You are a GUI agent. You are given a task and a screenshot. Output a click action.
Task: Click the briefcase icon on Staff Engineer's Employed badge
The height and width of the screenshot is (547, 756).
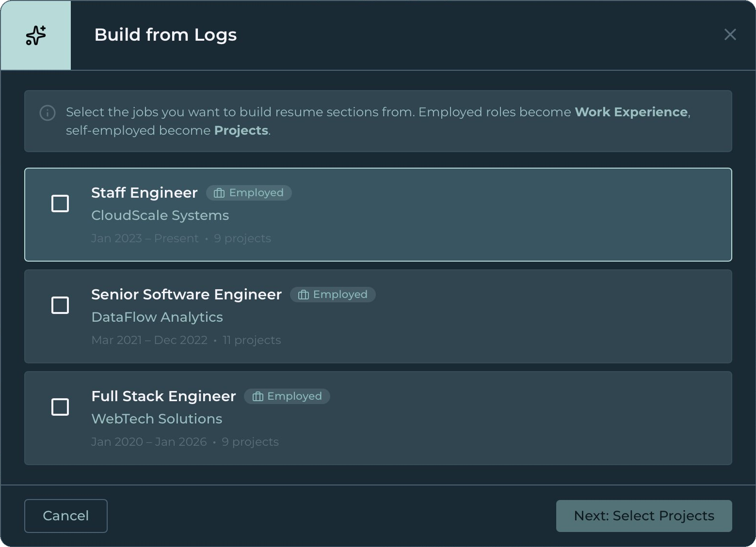tap(218, 192)
